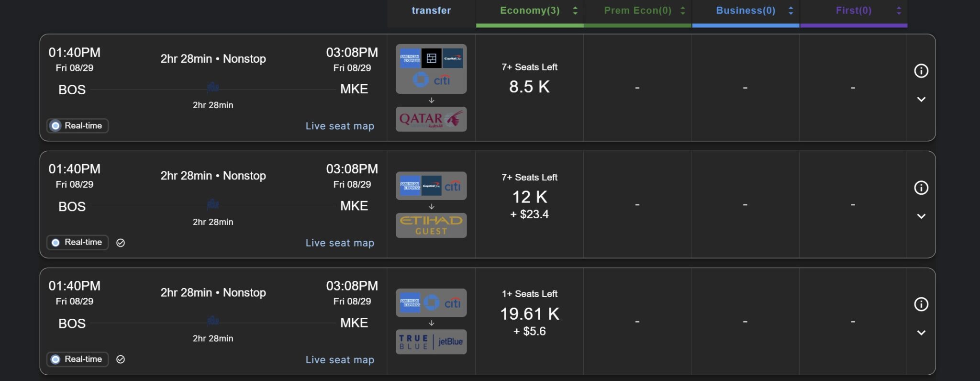This screenshot has width=980, height=381.
Task: Open Live seat map for third flight
Action: coord(340,360)
